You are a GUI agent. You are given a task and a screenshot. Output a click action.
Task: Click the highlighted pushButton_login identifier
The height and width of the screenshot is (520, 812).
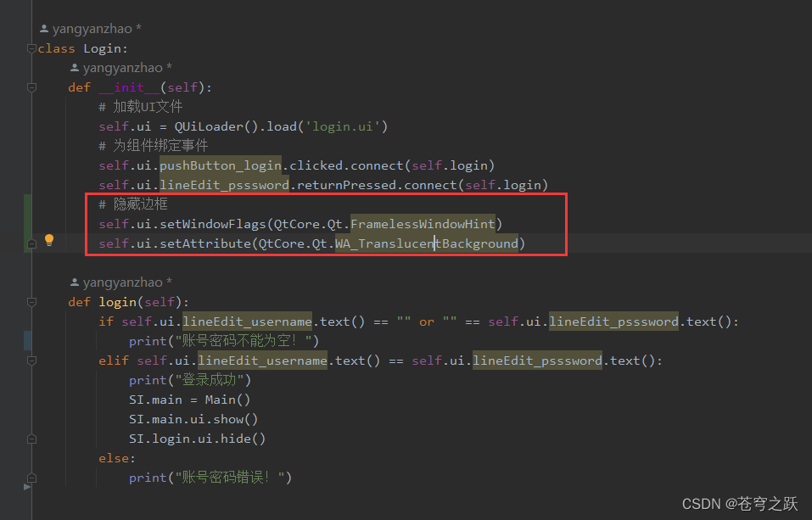[220, 165]
